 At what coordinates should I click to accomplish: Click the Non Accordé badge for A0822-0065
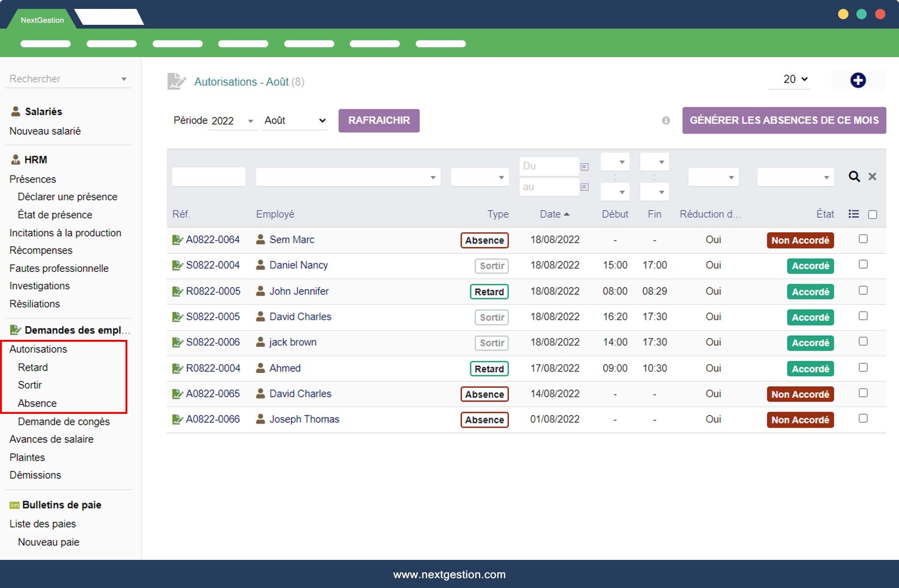[800, 394]
